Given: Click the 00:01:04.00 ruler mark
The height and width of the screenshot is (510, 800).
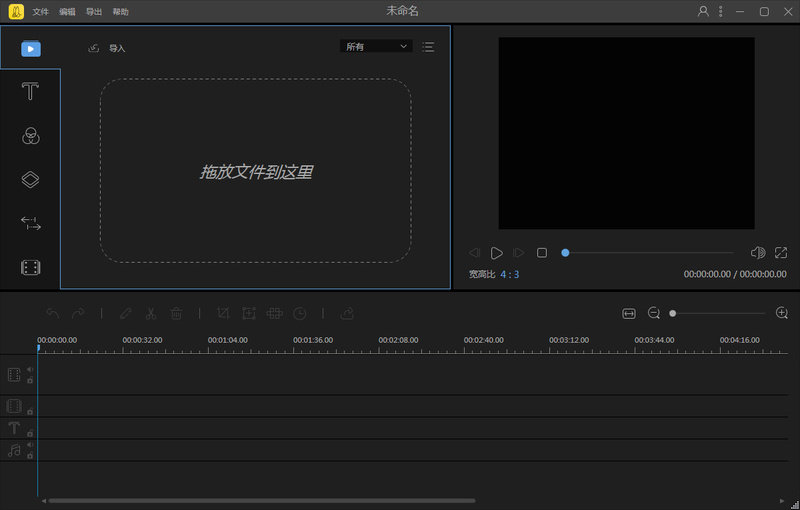Looking at the screenshot, I should [228, 340].
